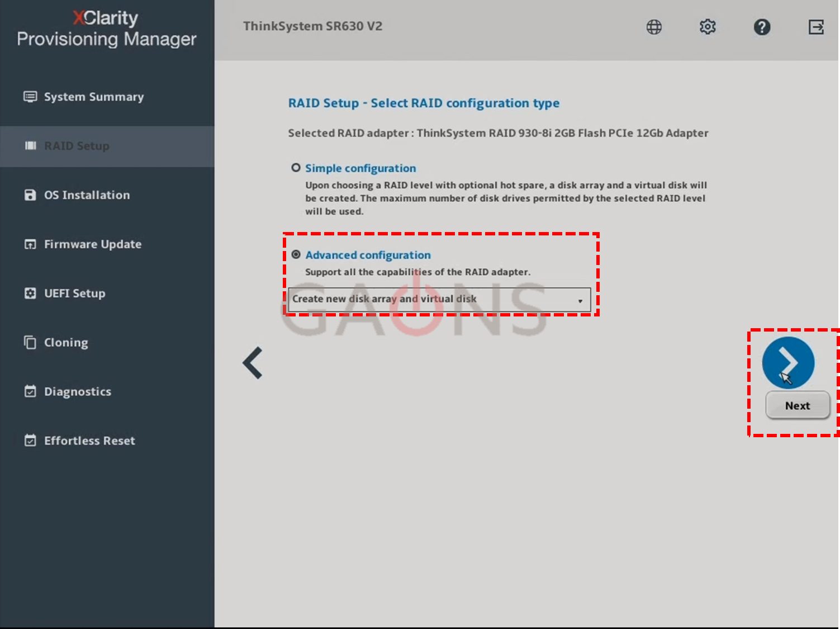Open Diagnostics menu item
The height and width of the screenshot is (629, 840).
click(107, 391)
